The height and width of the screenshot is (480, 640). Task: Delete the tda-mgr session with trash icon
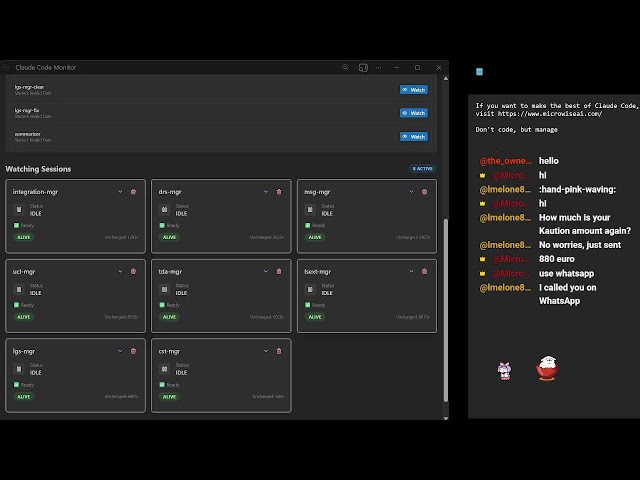279,271
